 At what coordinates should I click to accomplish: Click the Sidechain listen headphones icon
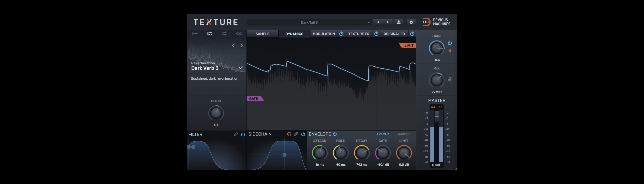[289, 134]
